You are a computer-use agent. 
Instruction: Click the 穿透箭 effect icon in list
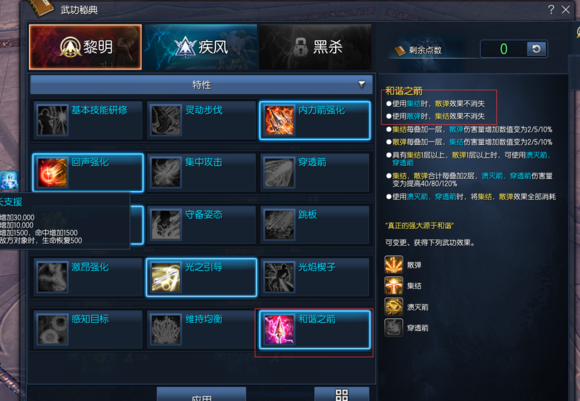pos(394,327)
